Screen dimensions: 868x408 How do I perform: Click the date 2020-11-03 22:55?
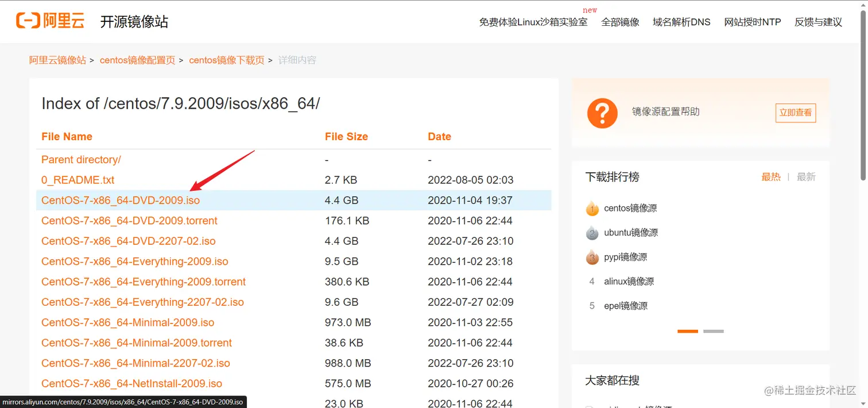click(x=470, y=322)
